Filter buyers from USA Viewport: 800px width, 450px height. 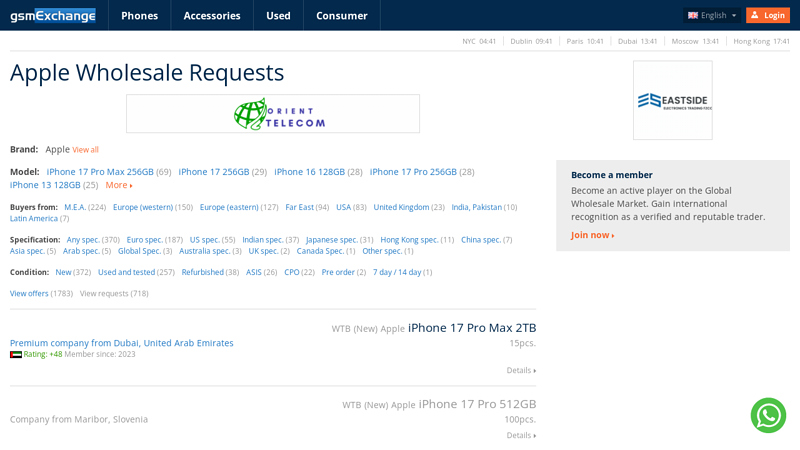pos(343,207)
